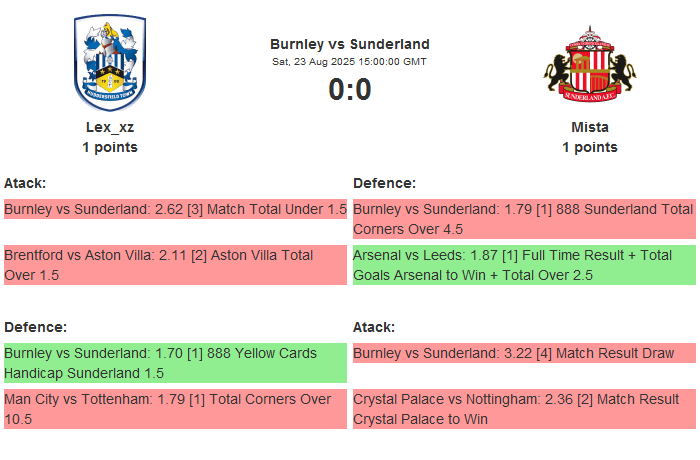
Task: Select the Man City vs Tottenham corners bet
Action: click(x=175, y=409)
